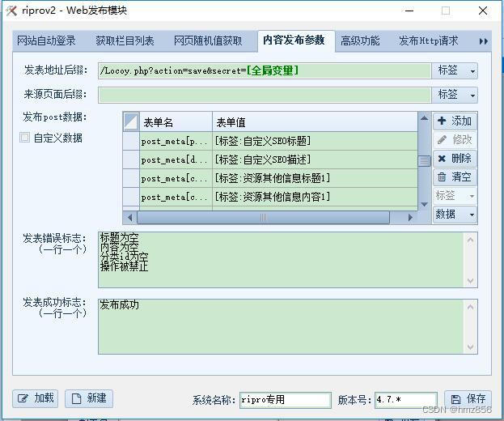This screenshot has width=504, height=421.
Task: Click the X icon on 删除 button
Action: click(442, 158)
